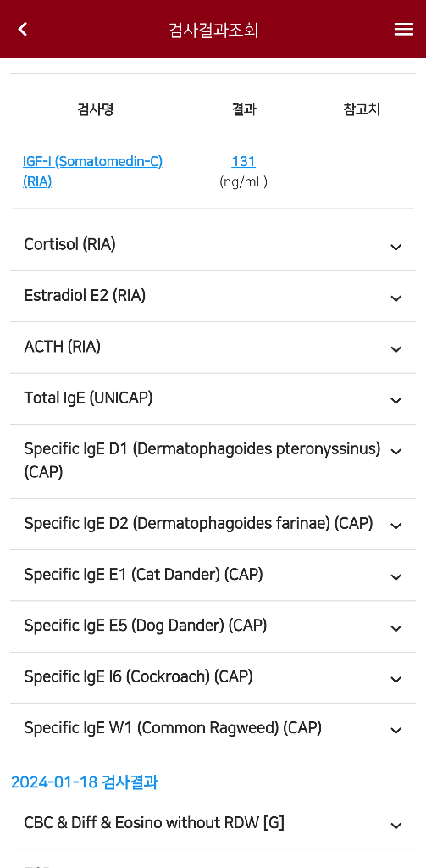Viewport: 426px width, 868px height.
Task: Tap the back arrow icon
Action: (x=23, y=30)
